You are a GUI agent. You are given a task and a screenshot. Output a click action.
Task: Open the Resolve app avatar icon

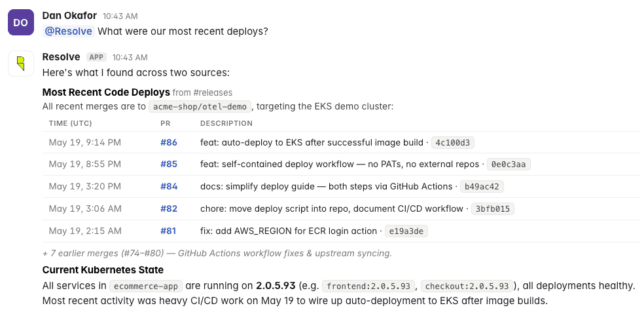tap(20, 64)
